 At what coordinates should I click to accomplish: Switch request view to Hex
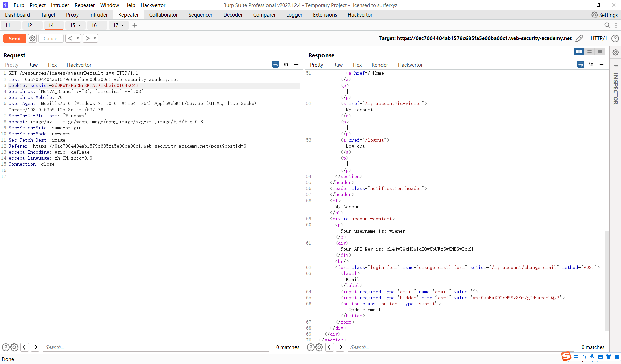tap(52, 65)
